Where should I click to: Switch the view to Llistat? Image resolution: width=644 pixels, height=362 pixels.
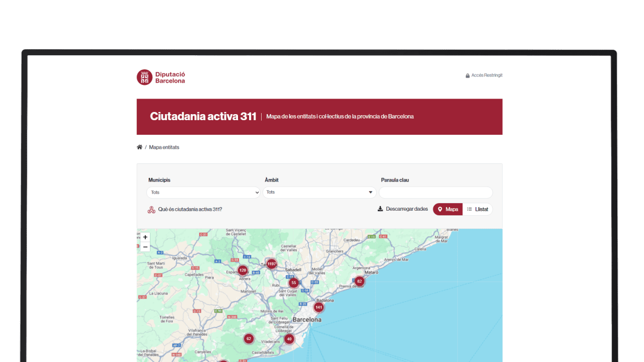click(x=478, y=209)
